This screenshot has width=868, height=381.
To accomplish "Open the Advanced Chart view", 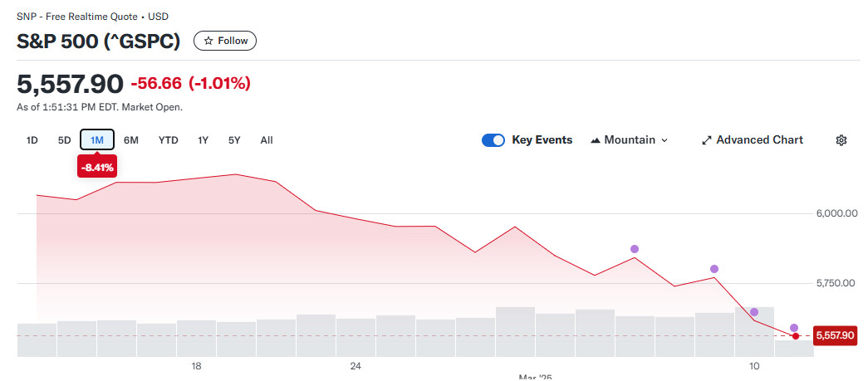I will click(753, 140).
